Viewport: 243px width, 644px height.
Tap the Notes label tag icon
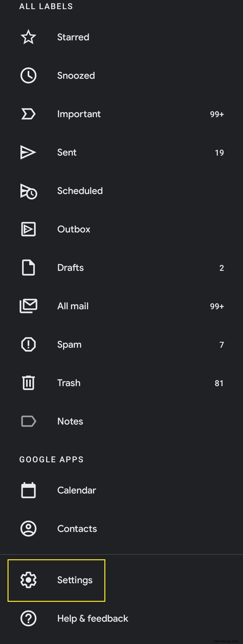click(x=29, y=421)
